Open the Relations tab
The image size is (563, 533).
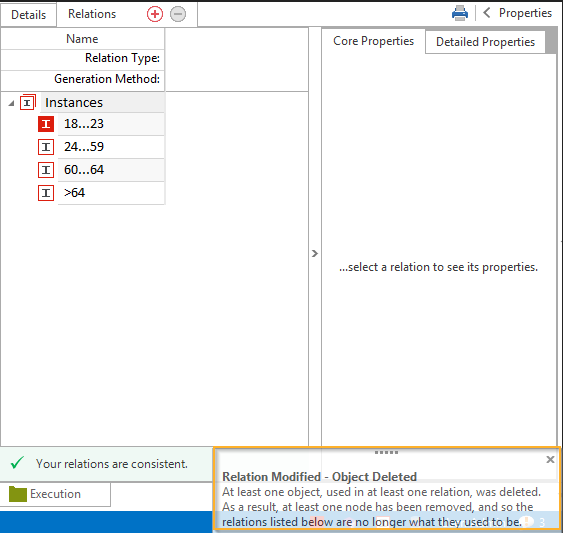coord(92,14)
